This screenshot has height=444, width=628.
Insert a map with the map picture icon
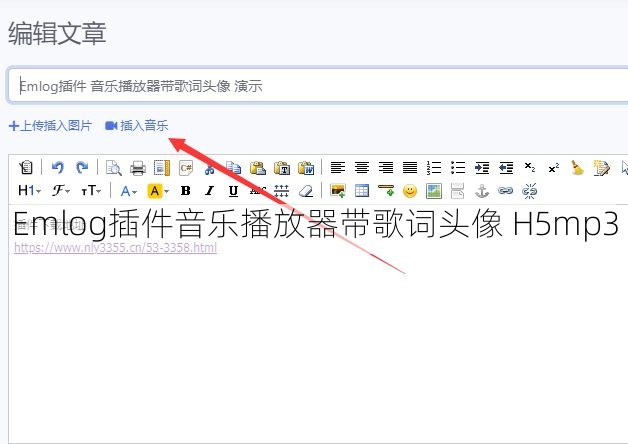pos(434,191)
